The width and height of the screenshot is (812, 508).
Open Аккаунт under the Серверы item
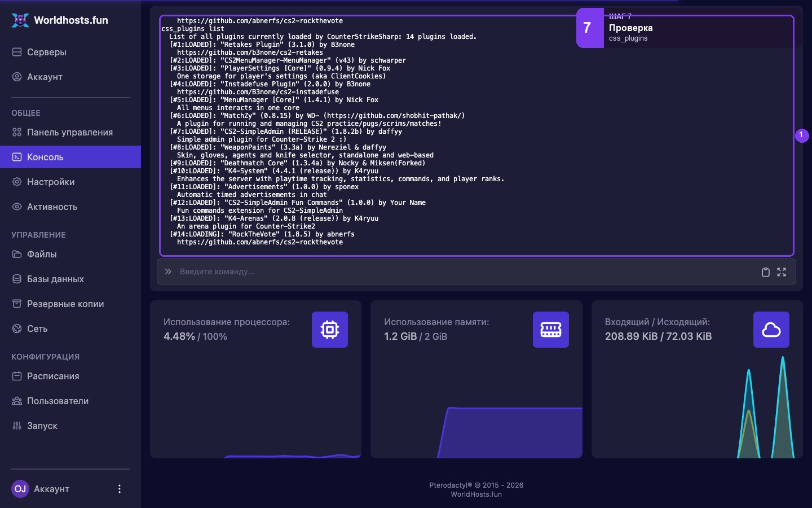70,77
